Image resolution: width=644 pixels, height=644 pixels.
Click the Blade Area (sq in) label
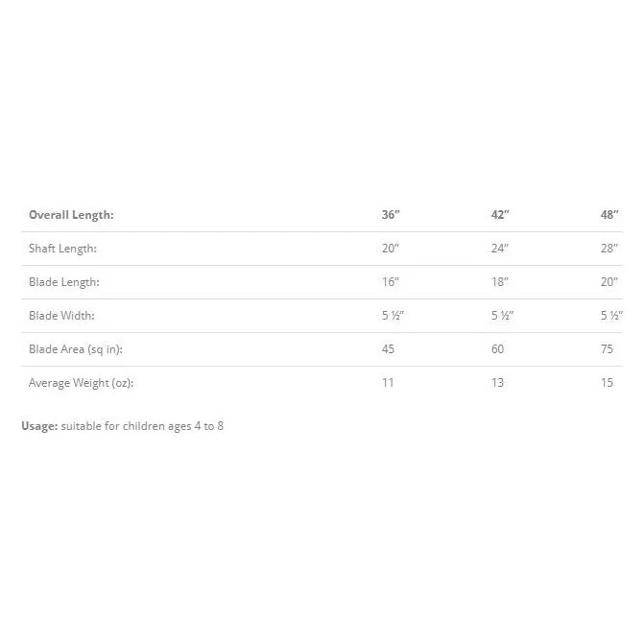coord(76,349)
